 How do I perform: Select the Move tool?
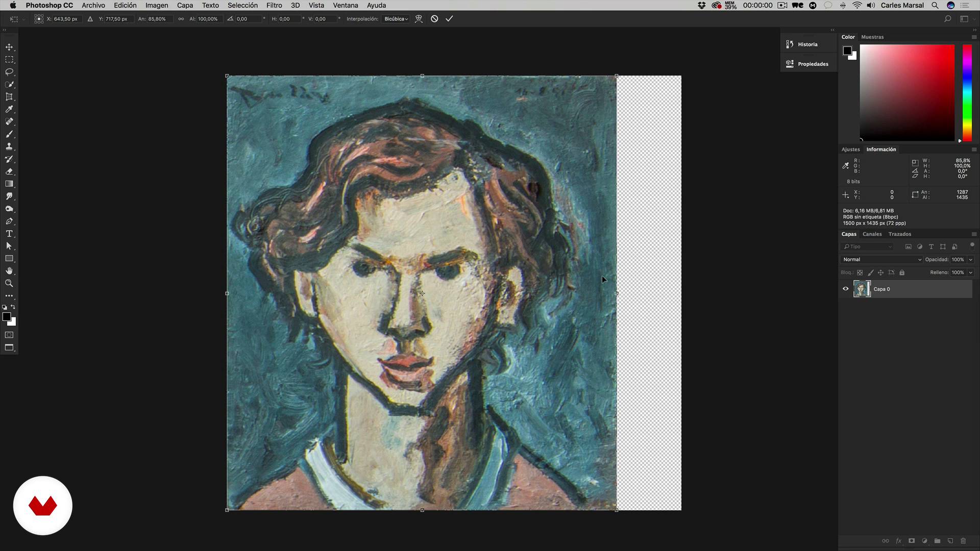(9, 47)
